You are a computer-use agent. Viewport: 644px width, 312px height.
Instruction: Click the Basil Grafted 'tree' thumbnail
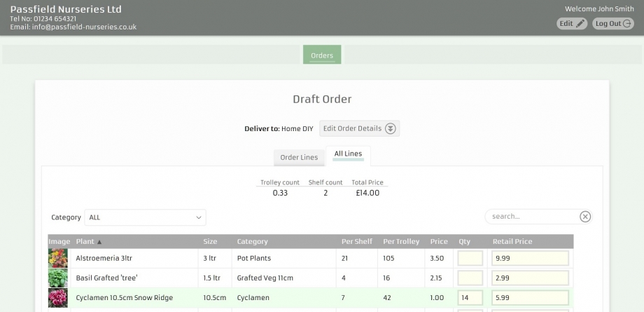(58, 278)
